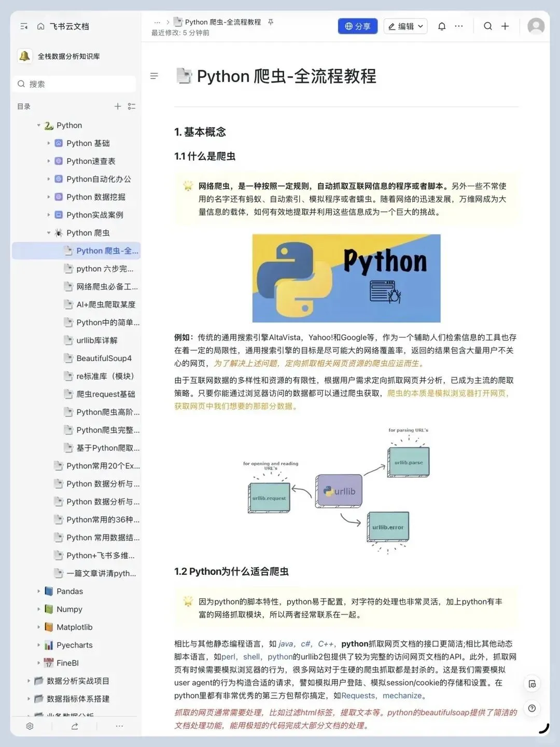Expand Python 数据挖掘 node
The height and width of the screenshot is (747, 560).
(x=49, y=197)
